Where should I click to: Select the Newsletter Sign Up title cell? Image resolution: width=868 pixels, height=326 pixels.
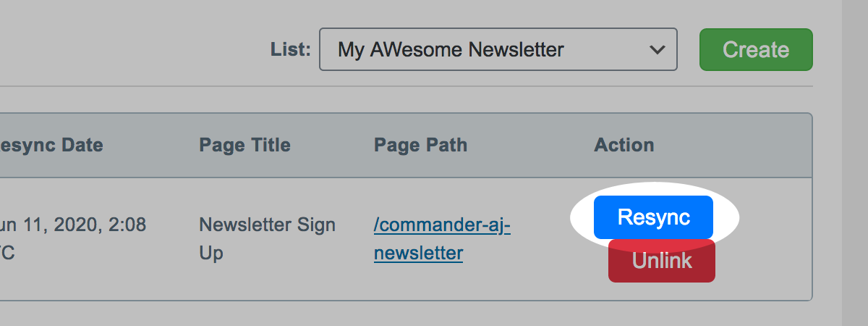267,238
